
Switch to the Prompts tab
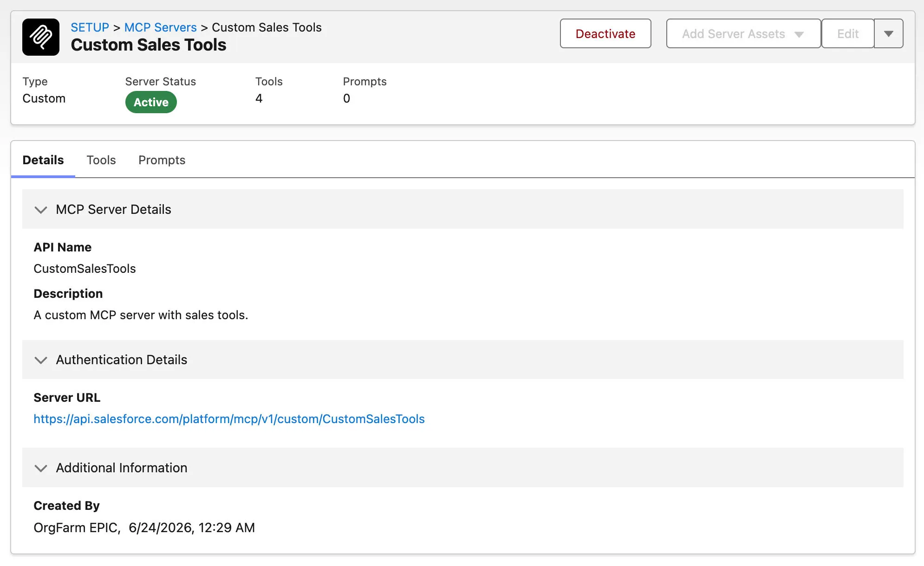162,160
